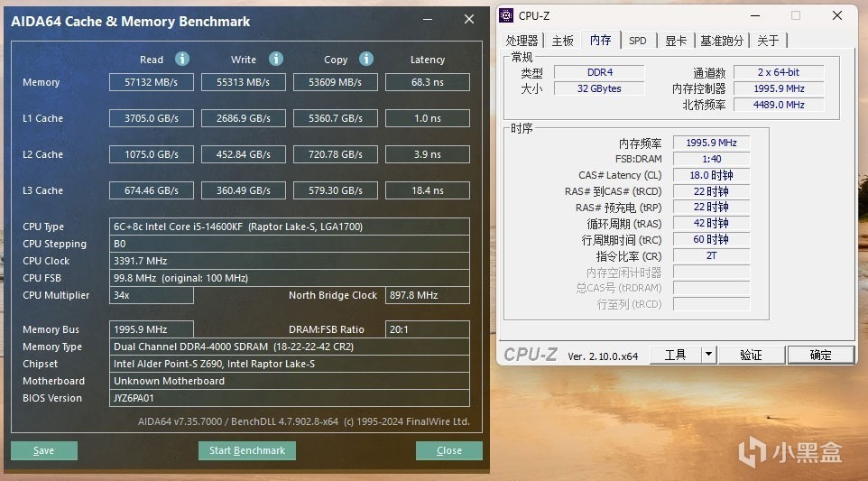The width and height of the screenshot is (868, 481).
Task: Click the 大小 32 GBytes value in CPU-Z
Action: [x=599, y=88]
